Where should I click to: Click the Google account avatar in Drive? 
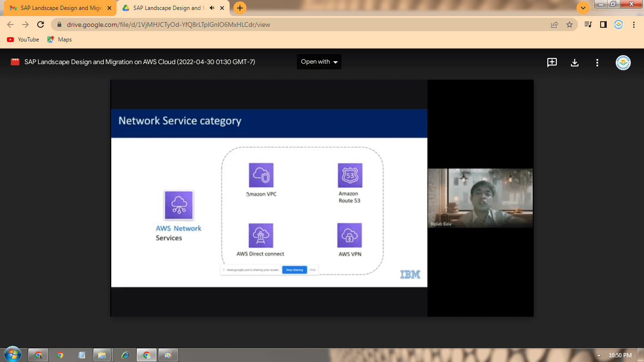[x=623, y=62]
